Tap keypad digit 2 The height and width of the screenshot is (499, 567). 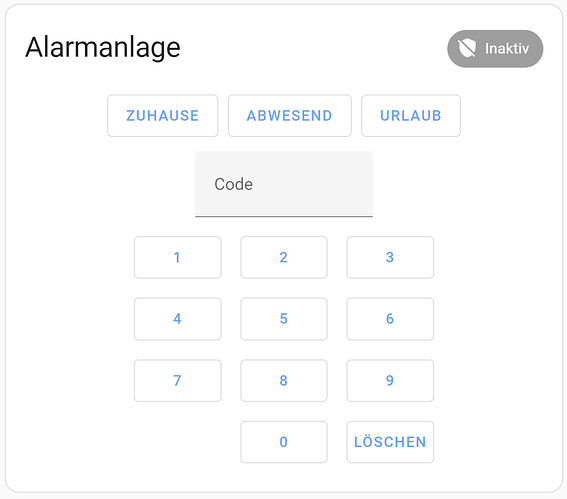(x=284, y=257)
